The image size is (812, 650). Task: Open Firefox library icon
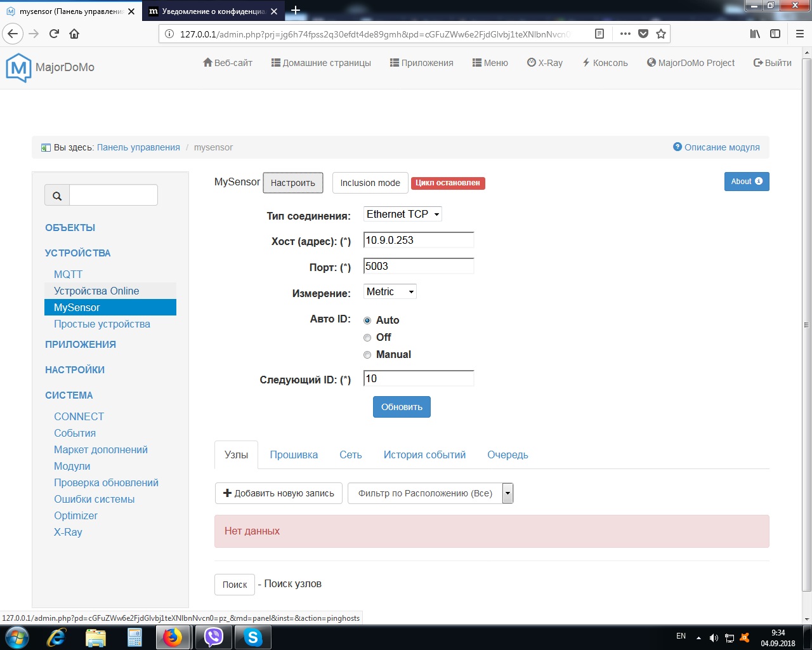[x=755, y=34]
